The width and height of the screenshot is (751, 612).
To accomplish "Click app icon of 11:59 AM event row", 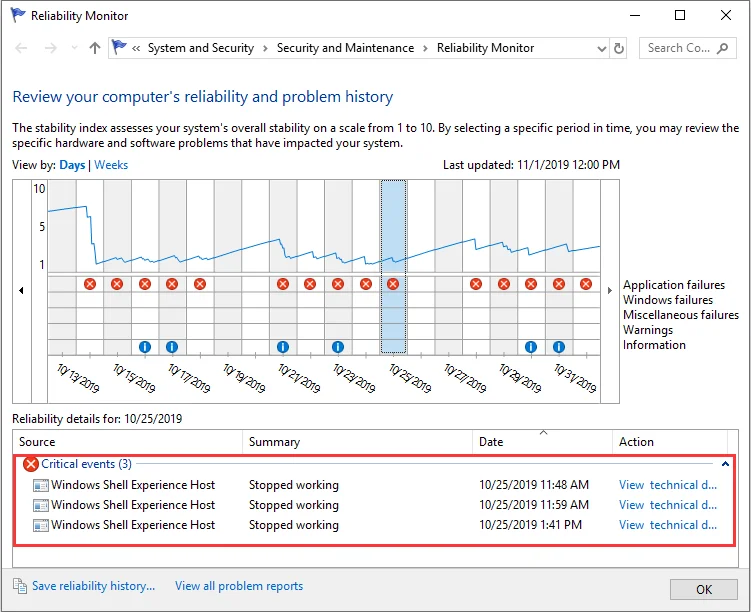I will [x=41, y=506].
